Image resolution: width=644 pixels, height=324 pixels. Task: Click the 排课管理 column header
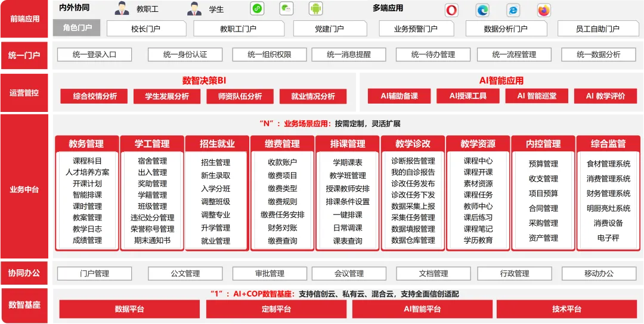tap(348, 144)
